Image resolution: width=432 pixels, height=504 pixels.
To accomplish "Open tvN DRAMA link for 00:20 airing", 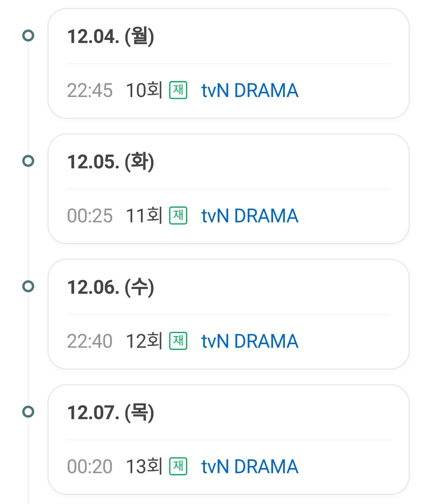I will (x=250, y=466).
